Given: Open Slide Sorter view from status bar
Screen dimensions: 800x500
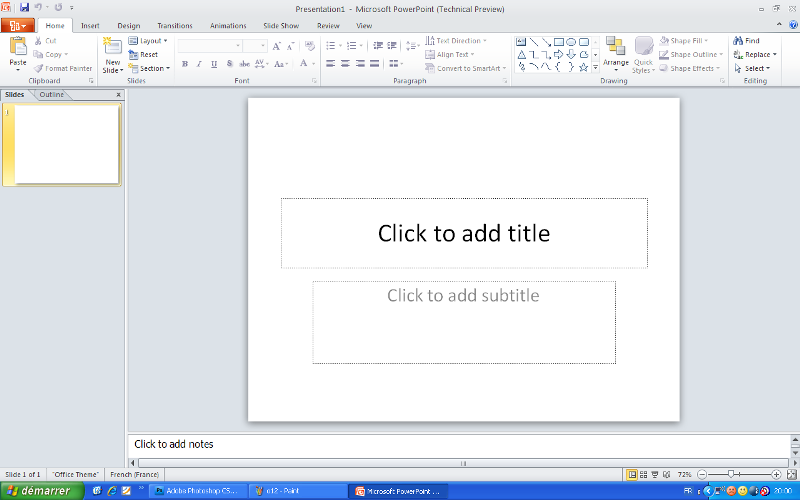Looking at the screenshot, I should point(643,474).
